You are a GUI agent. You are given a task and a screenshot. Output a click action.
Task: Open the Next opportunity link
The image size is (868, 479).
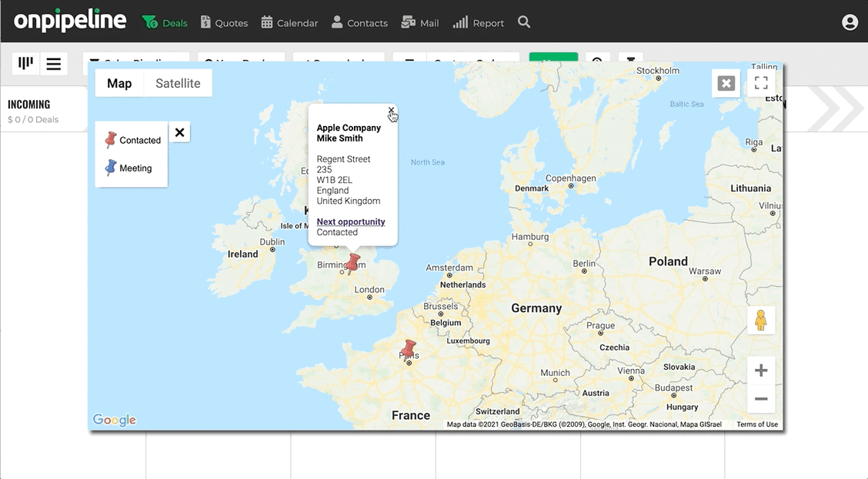point(350,221)
